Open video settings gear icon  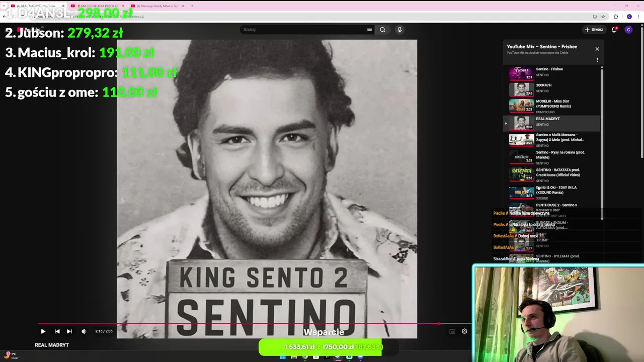point(464,331)
